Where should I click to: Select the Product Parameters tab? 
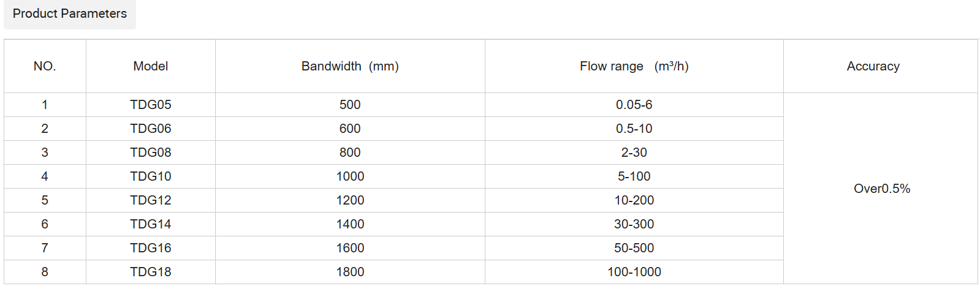(69, 13)
